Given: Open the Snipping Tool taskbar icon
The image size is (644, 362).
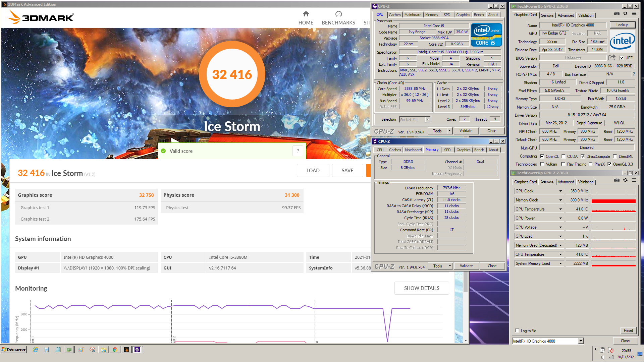Looking at the screenshot, I should click(92, 350).
